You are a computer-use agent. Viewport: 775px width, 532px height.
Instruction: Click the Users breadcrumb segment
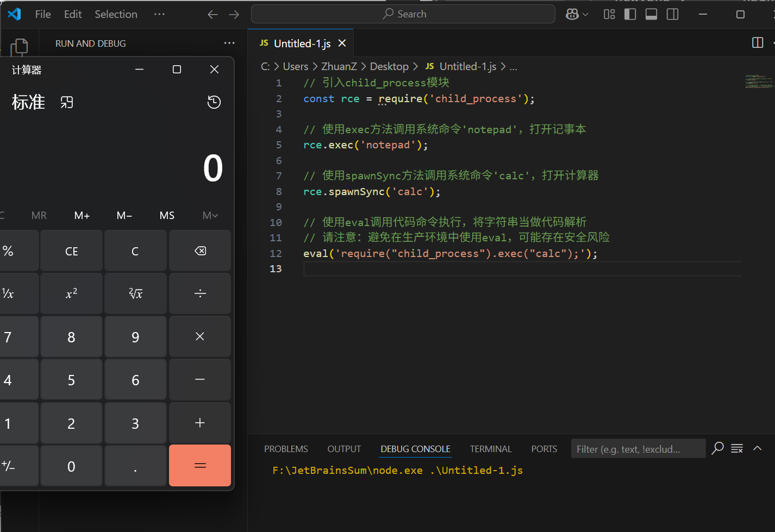pyautogui.click(x=295, y=66)
